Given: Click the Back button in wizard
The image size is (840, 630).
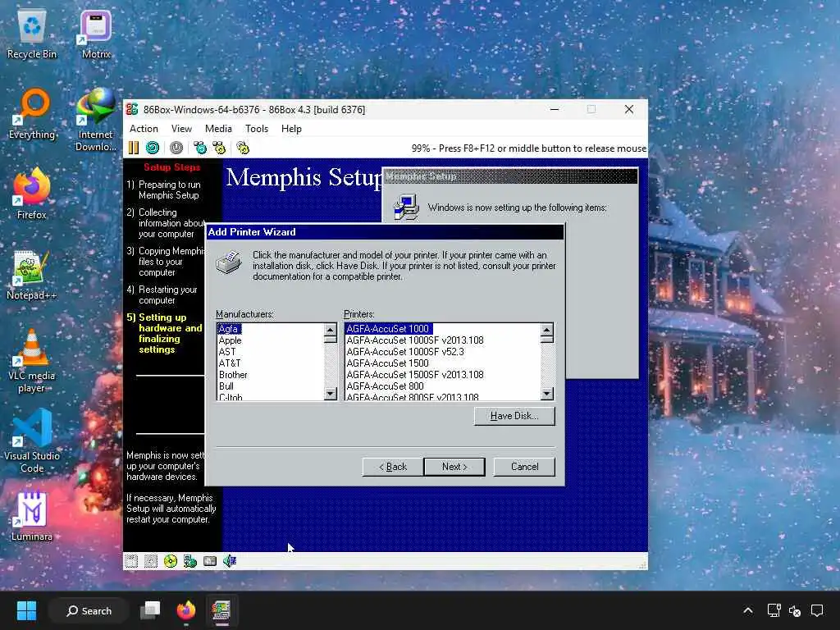Looking at the screenshot, I should [x=393, y=467].
